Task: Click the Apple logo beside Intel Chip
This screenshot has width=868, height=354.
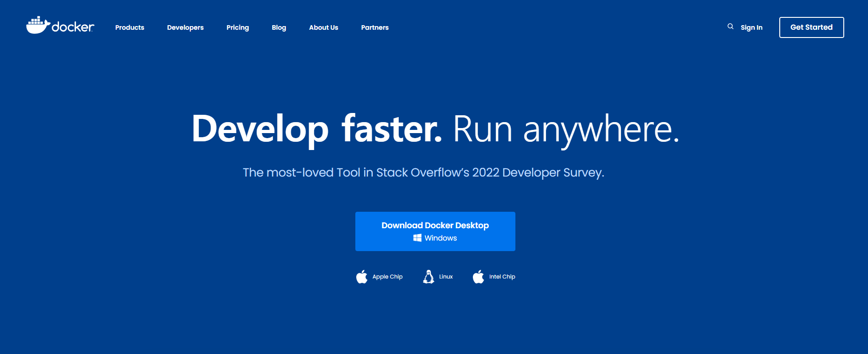Action: 478,277
